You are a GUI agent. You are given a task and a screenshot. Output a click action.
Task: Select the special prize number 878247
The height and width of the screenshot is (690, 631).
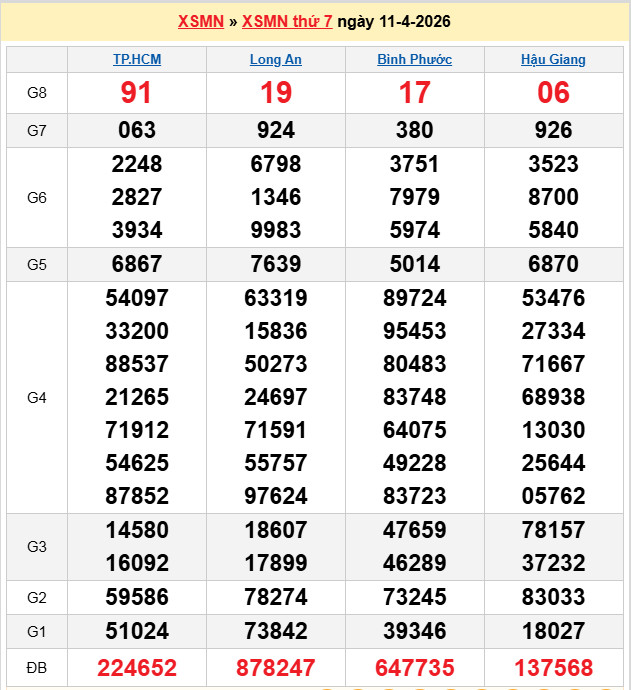(276, 668)
